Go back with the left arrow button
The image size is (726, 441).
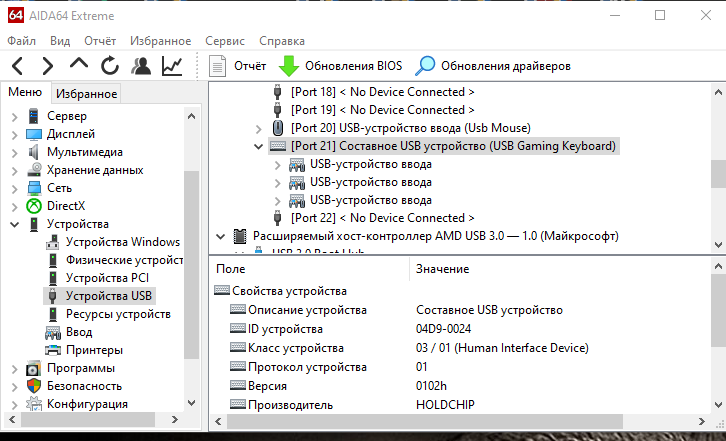click(18, 66)
